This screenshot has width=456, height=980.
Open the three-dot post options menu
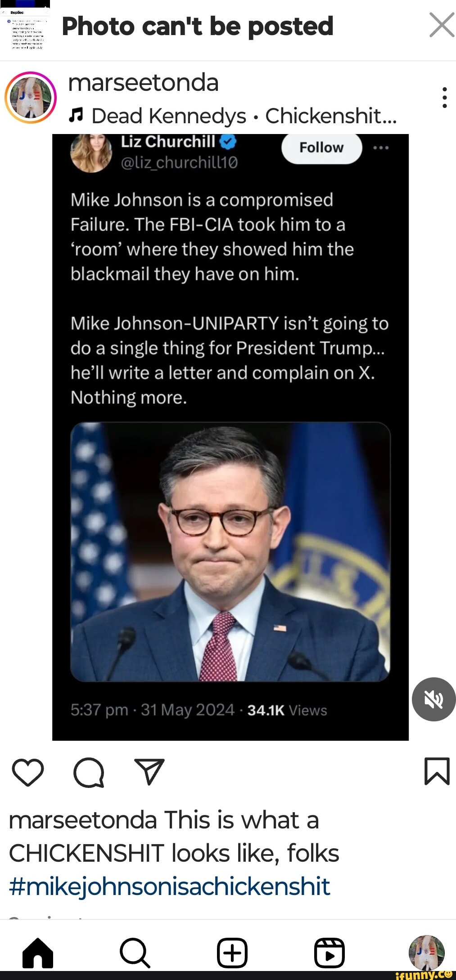[x=444, y=97]
